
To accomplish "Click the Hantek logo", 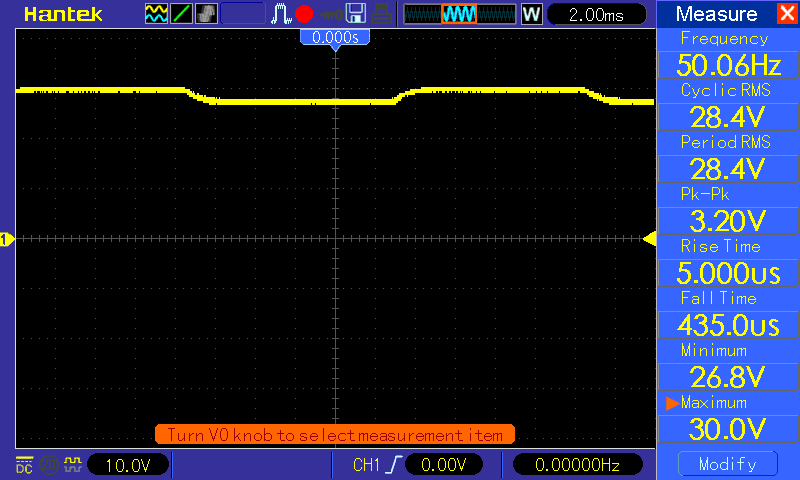I will pos(63,14).
